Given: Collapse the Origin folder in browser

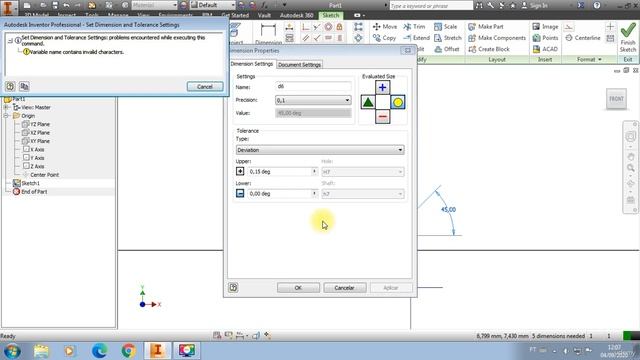Looking at the screenshot, I should coord(6,116).
